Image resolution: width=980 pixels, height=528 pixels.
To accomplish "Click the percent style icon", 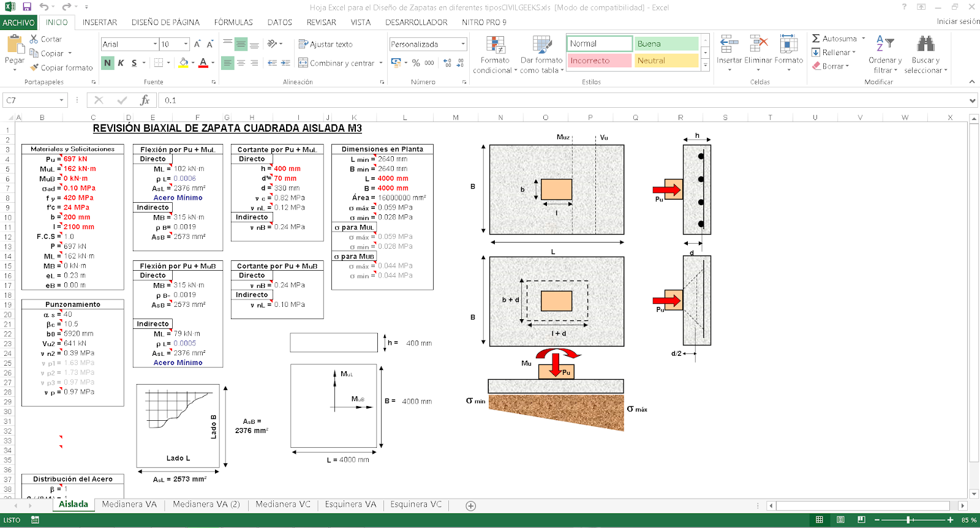I will [x=416, y=62].
